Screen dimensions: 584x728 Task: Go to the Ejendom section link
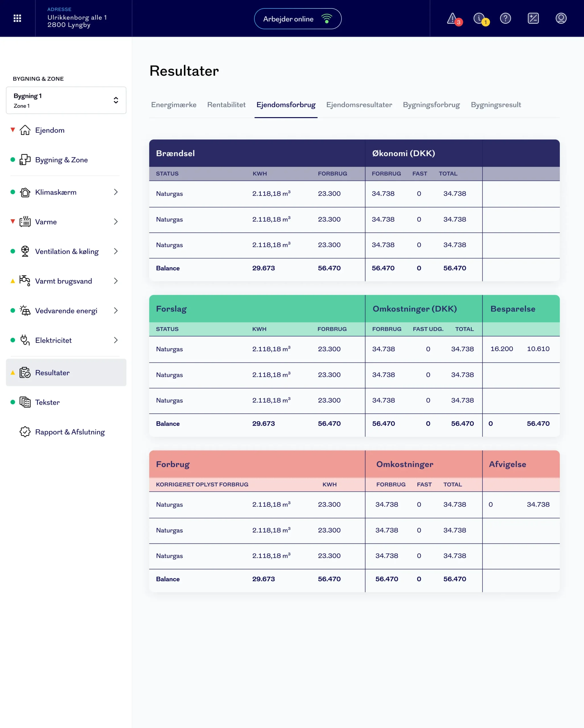coord(50,130)
